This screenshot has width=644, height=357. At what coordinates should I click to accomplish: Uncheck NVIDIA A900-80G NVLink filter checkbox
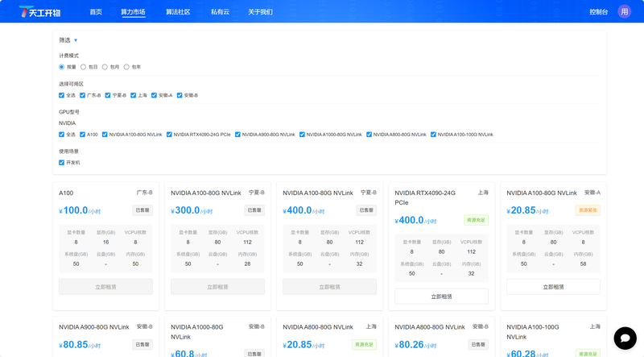[237, 135]
